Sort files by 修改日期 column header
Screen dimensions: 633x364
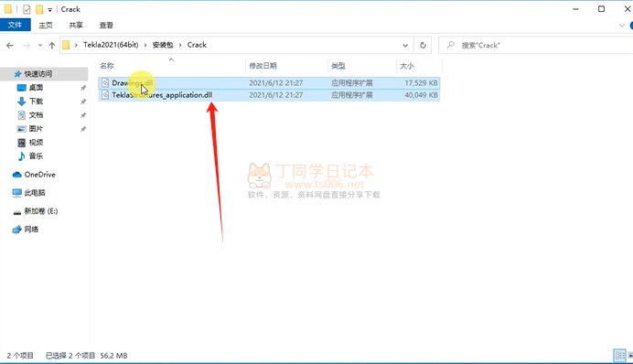click(263, 66)
